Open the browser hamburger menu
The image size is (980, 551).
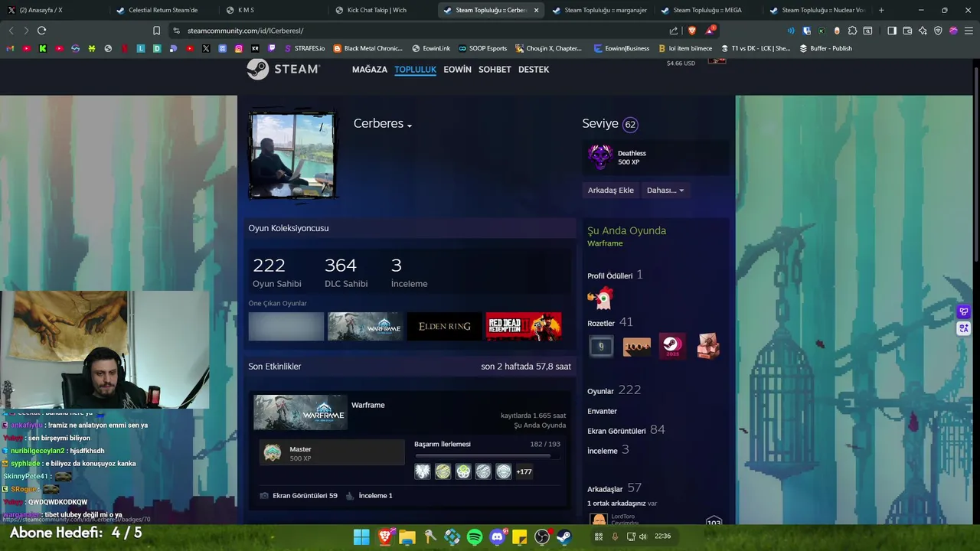click(969, 31)
